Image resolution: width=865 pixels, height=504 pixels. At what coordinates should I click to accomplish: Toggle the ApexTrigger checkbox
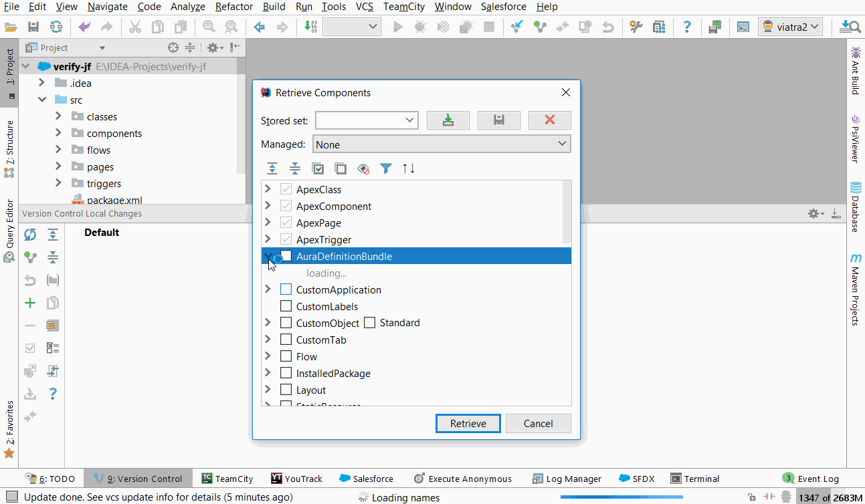pyautogui.click(x=286, y=239)
